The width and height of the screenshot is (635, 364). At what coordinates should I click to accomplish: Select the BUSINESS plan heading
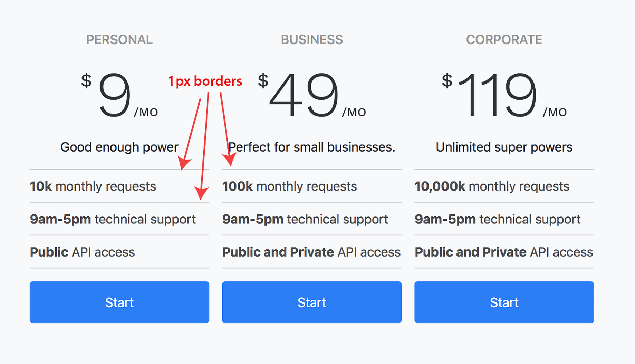(x=312, y=40)
